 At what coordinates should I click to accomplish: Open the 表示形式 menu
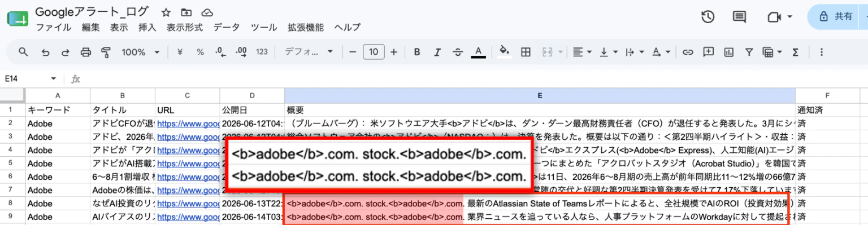(x=184, y=27)
